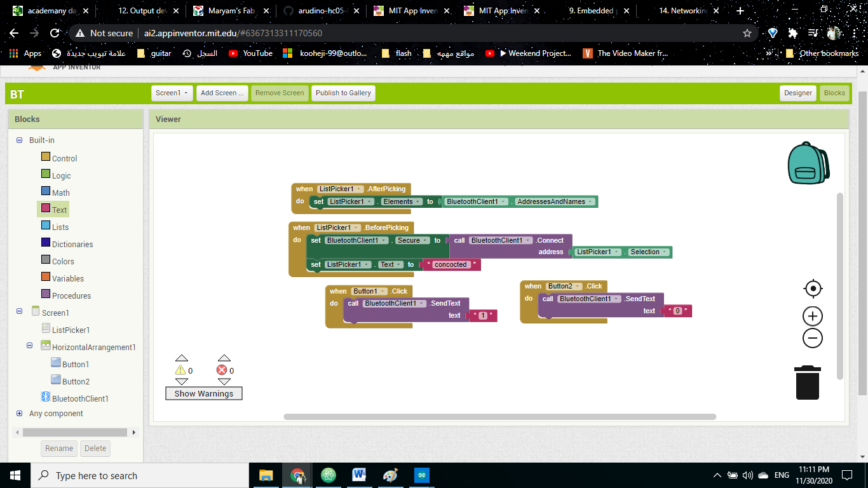
Task: Zoom out with the minus icon
Action: (x=813, y=338)
